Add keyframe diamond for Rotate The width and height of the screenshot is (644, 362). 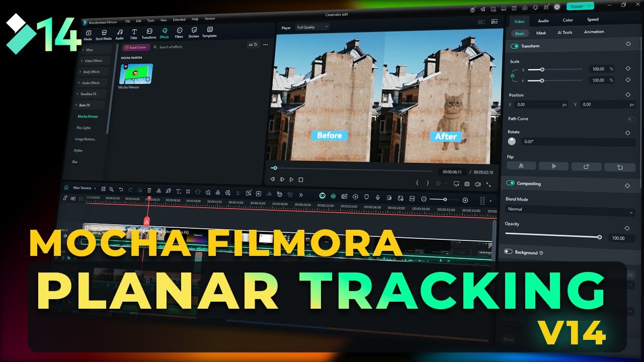(x=627, y=133)
